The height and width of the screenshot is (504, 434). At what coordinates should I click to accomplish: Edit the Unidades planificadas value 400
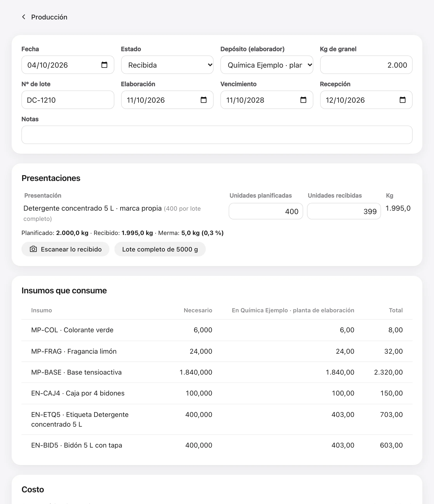(266, 211)
